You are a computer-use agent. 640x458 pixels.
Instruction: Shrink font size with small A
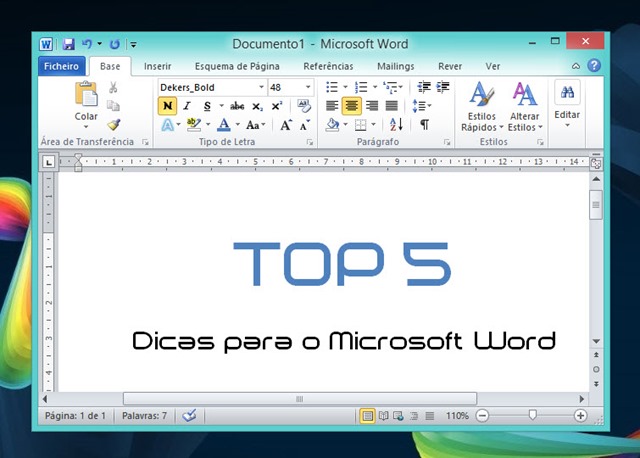pos(305,125)
